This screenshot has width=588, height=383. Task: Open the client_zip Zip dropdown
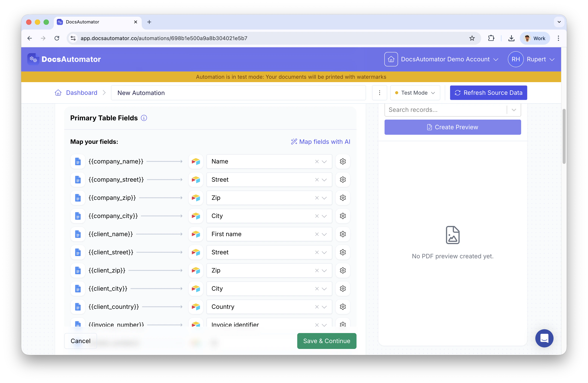324,270
